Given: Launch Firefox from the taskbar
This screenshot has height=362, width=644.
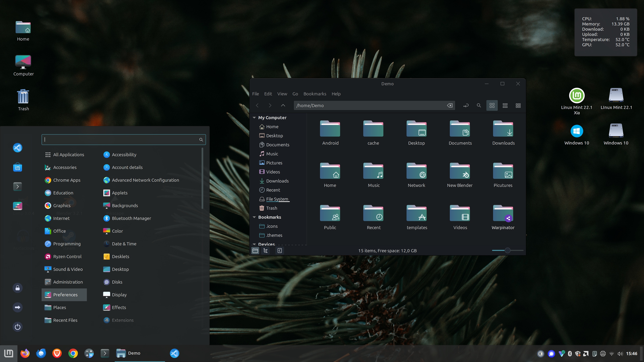Looking at the screenshot, I should (25, 353).
